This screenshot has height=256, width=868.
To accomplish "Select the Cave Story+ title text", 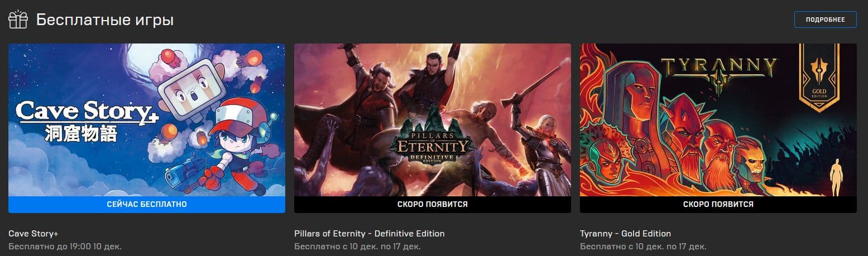I will [x=33, y=234].
